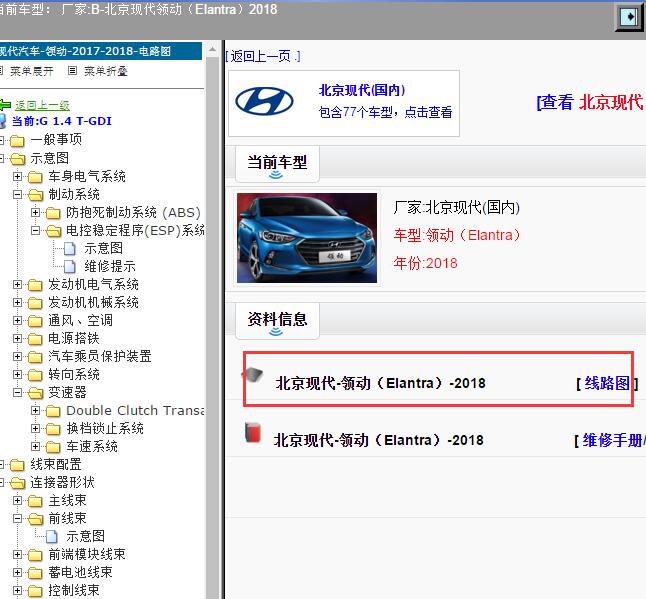Click the green back arrow icon in sidebar

[5, 105]
